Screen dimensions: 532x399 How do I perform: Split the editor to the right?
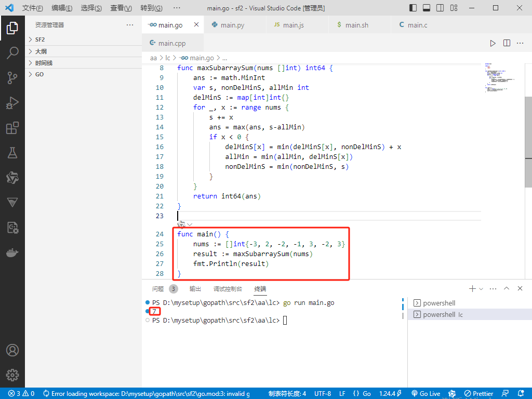[507, 43]
